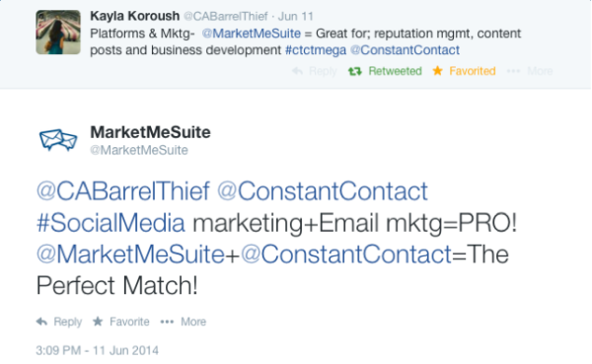
Task: Toggle the orange Favorited star on Kayla's tweet
Action: (437, 71)
